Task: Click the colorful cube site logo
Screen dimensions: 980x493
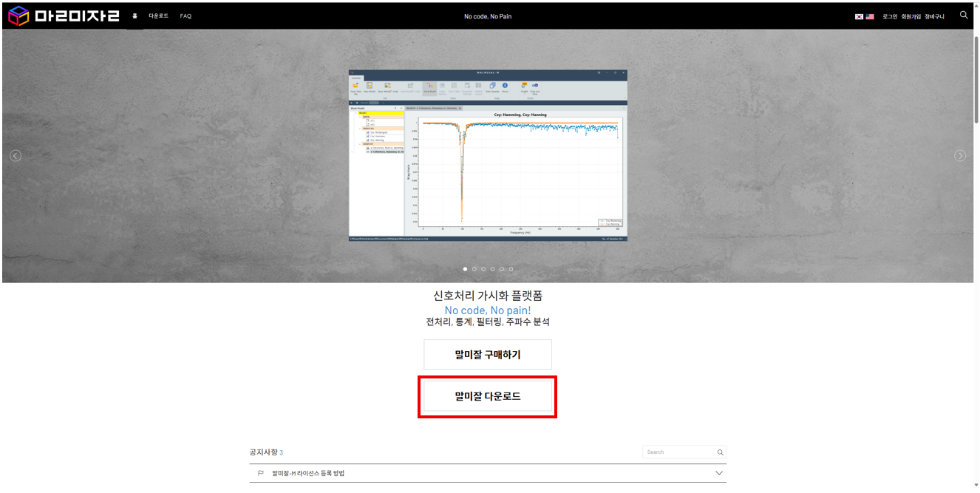Action: 18,16
